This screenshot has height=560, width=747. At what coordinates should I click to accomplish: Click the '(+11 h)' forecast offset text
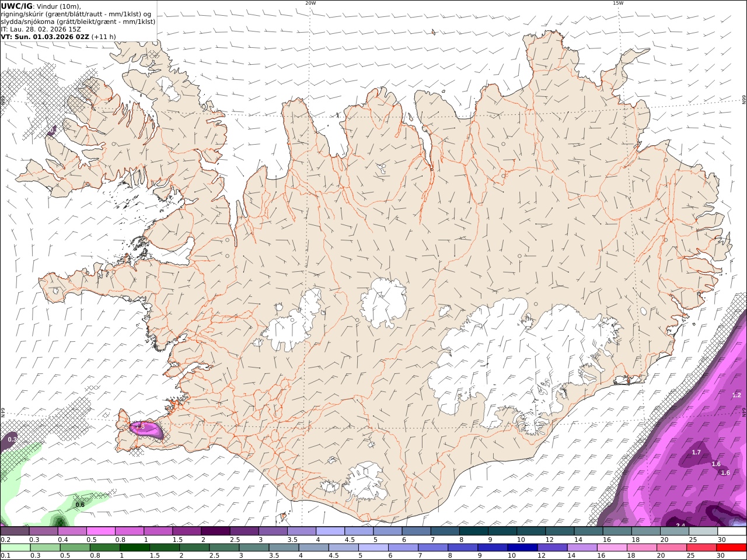pos(103,37)
